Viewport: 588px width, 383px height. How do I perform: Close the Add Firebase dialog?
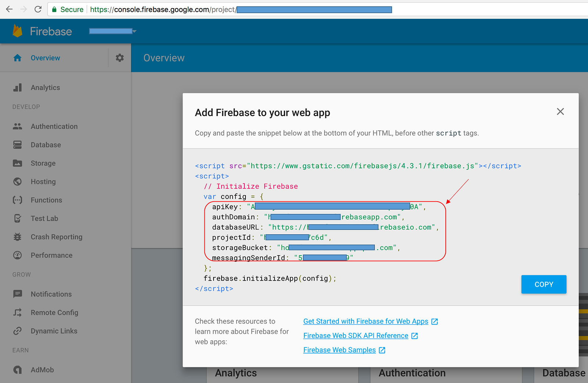click(560, 112)
